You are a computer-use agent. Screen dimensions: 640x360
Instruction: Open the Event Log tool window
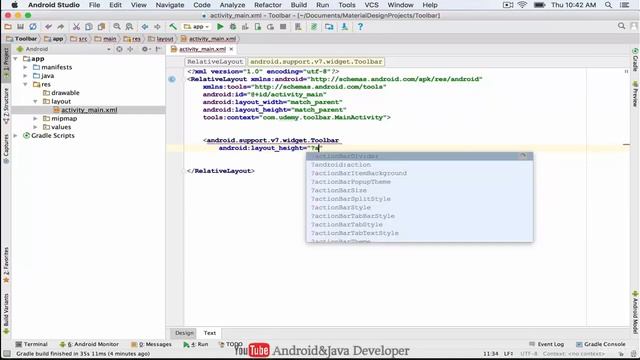click(x=547, y=344)
